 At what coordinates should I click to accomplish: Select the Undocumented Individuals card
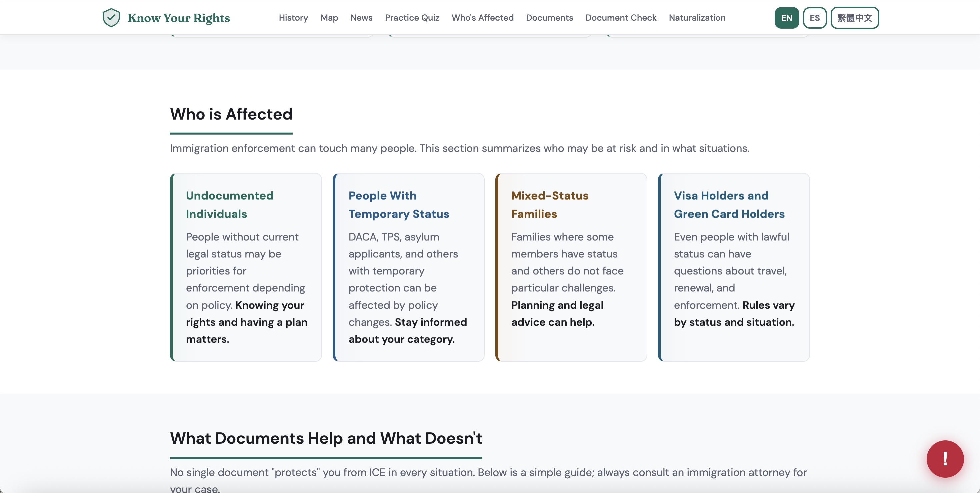[x=246, y=267]
